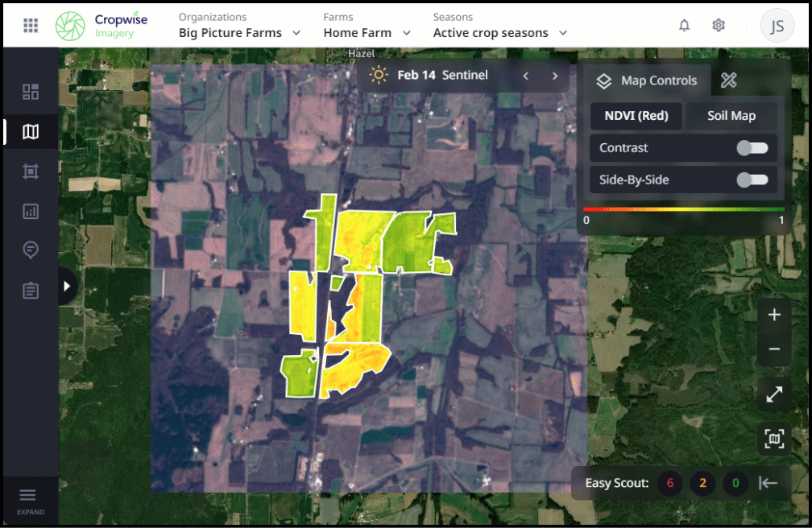
Task: Select the map view sidebar icon
Action: (x=31, y=131)
